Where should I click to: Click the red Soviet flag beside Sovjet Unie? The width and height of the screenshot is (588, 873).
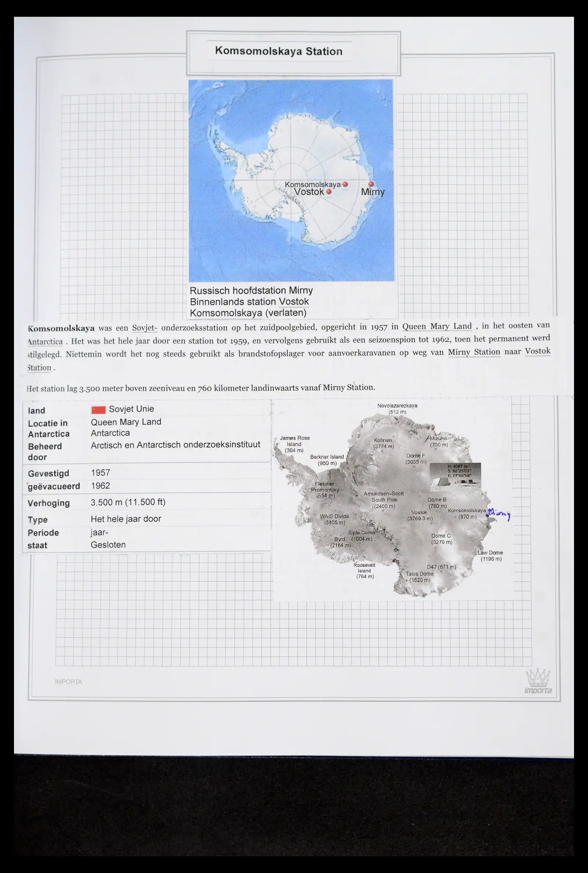pyautogui.click(x=98, y=409)
